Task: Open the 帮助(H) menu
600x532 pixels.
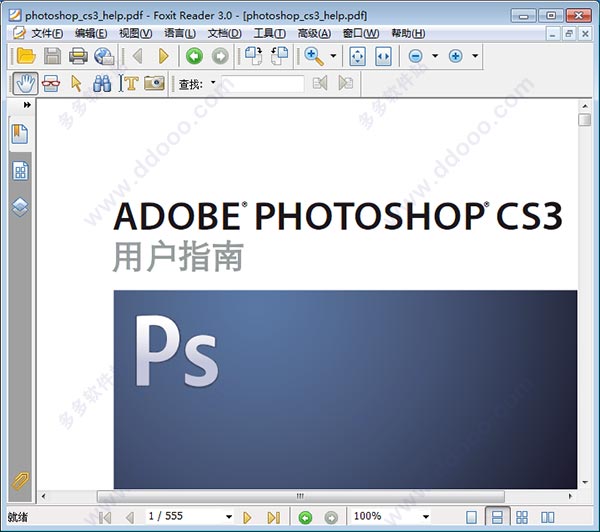Action: click(408, 34)
